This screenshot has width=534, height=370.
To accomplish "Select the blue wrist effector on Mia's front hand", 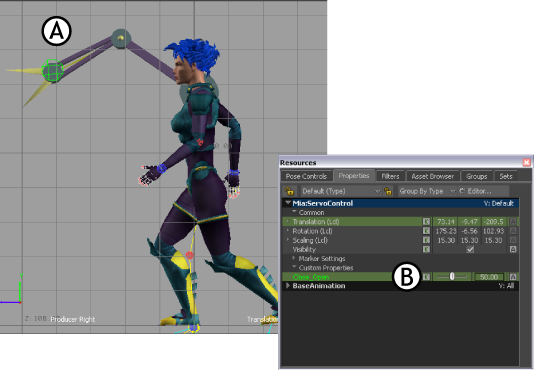I will 161,168.
